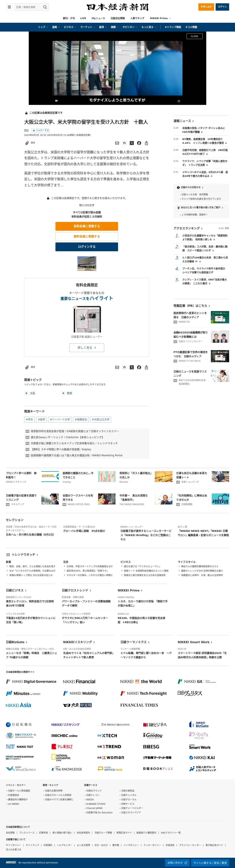Image resolution: width=235 pixels, height=868 pixels.
Task: Share by email using bottom icon
Action: [117, 367]
